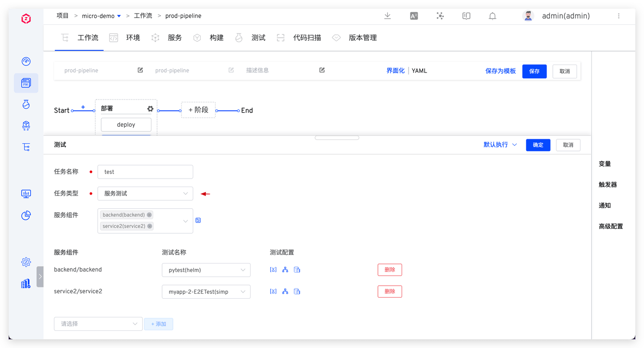The image size is (644, 348).
Task: Click the 任务名称 input containing test
Action: [145, 171]
